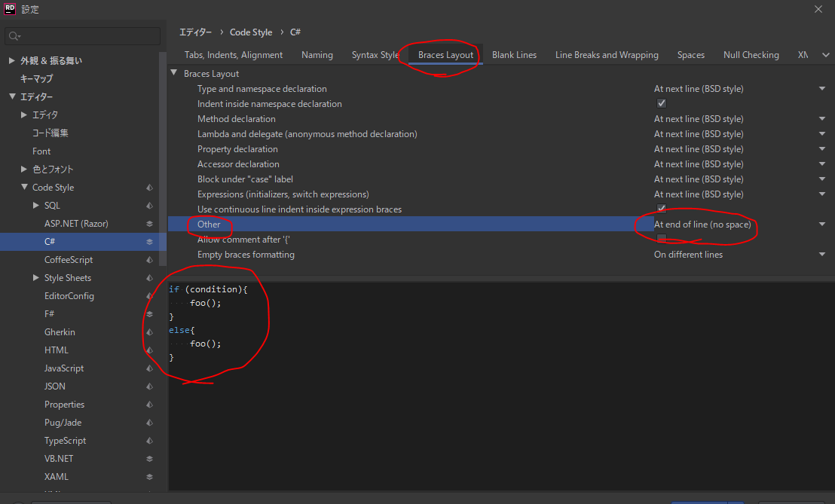
Task: Click the icon next to VB.NET entry
Action: point(149,459)
